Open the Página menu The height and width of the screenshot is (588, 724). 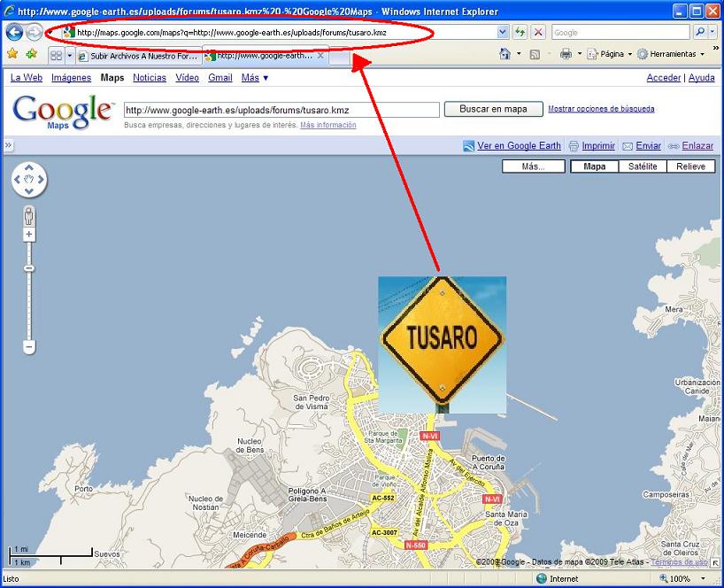610,54
